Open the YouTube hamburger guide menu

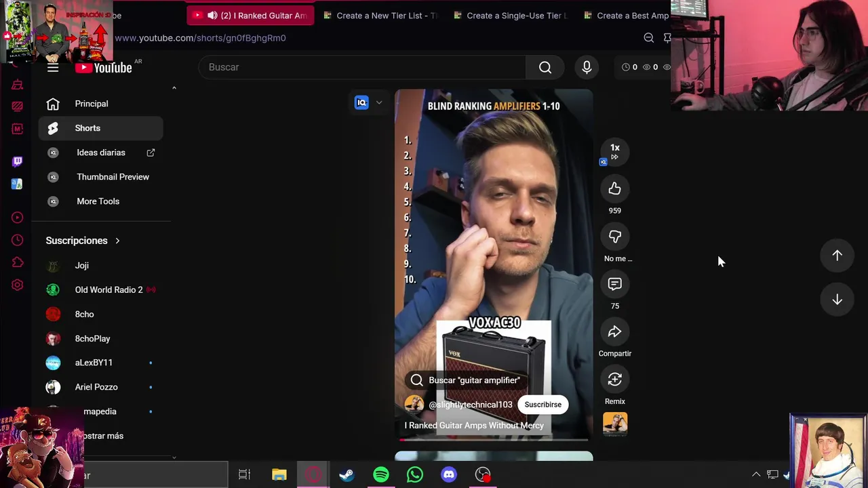[53, 67]
